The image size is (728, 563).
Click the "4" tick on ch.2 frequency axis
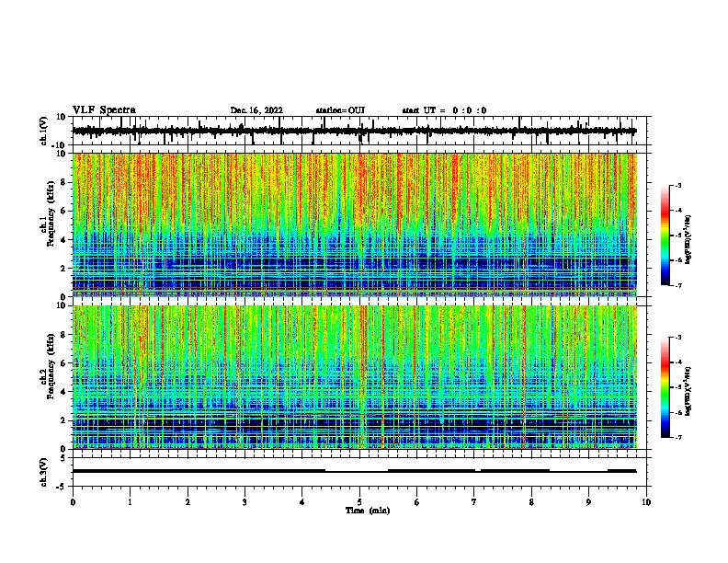(64, 392)
